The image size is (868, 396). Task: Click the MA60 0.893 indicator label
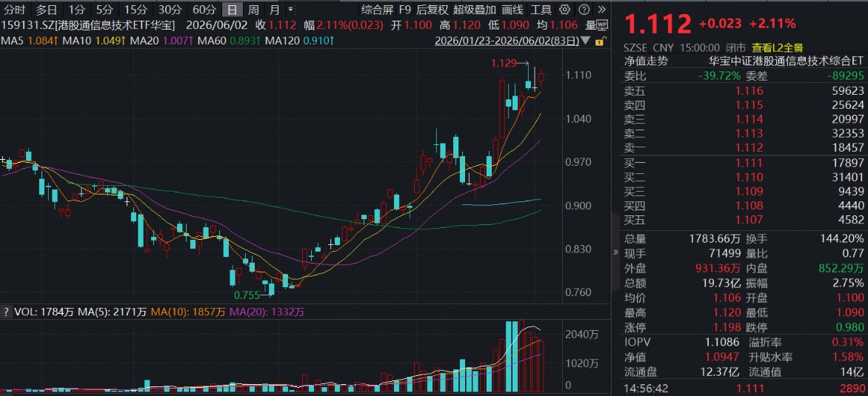click(227, 41)
